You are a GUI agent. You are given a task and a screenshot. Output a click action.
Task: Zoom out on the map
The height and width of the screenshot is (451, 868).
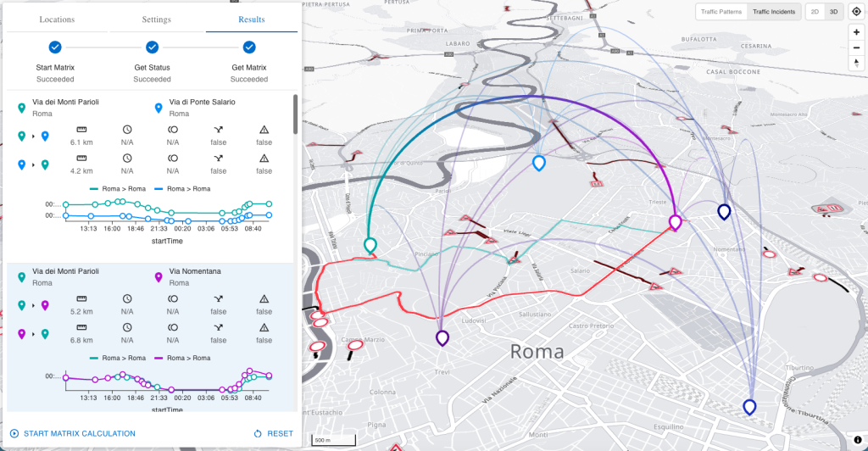[856, 47]
